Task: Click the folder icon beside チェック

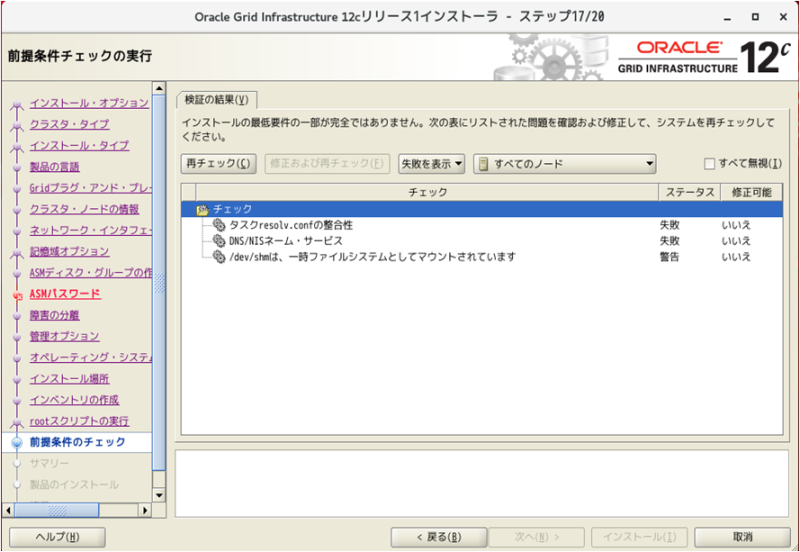Action: click(203, 209)
